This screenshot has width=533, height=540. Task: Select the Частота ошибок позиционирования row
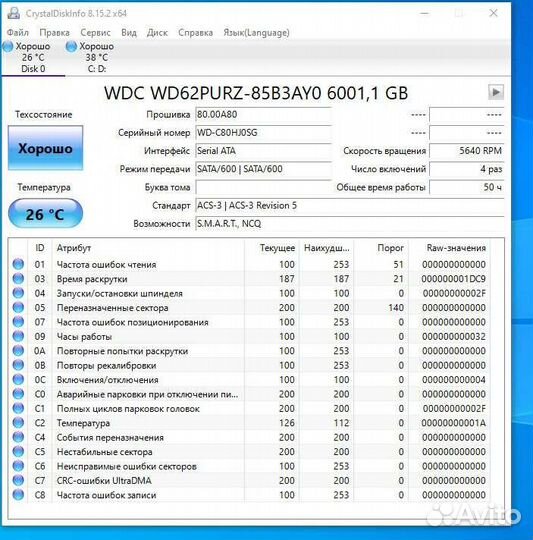[x=250, y=322]
